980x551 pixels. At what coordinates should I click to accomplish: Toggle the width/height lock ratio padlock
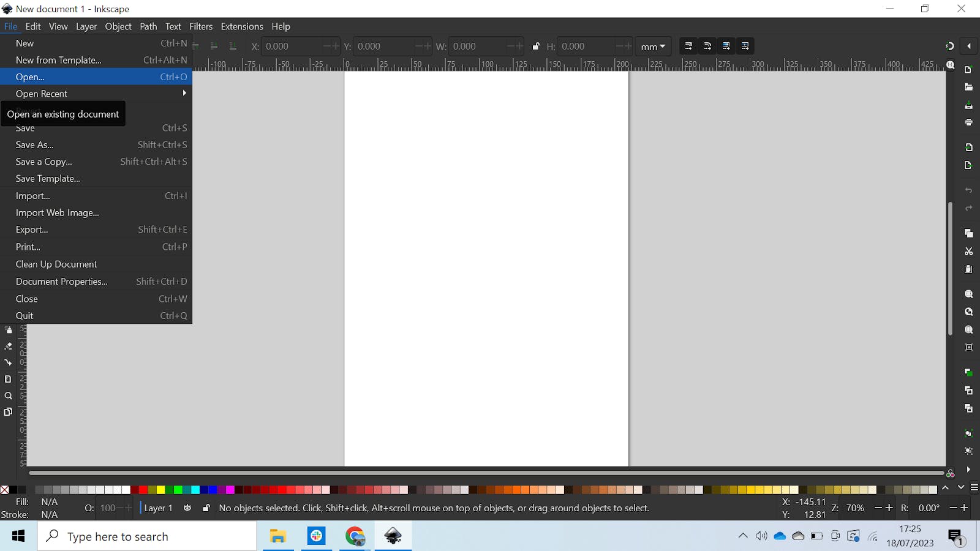[537, 46]
